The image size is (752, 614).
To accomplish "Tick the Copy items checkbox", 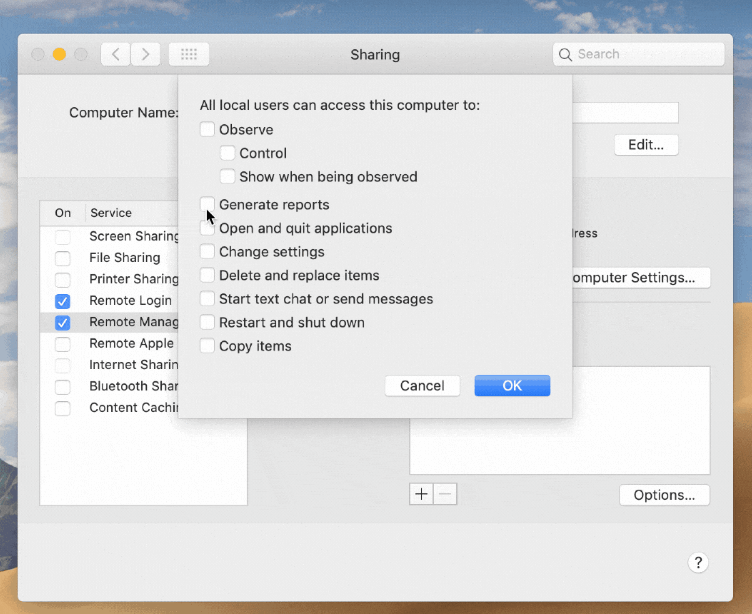I will point(207,346).
